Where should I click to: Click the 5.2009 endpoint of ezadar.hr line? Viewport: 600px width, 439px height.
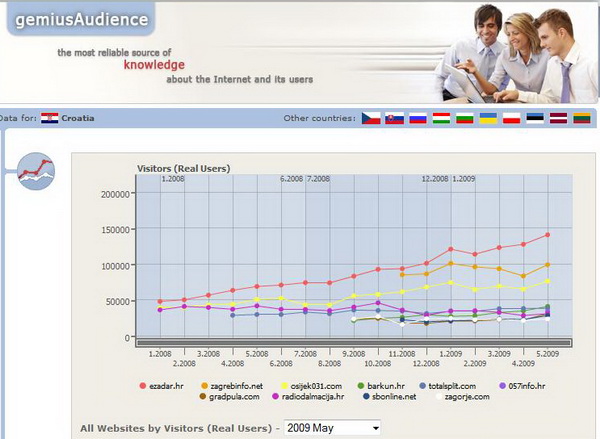click(x=547, y=235)
